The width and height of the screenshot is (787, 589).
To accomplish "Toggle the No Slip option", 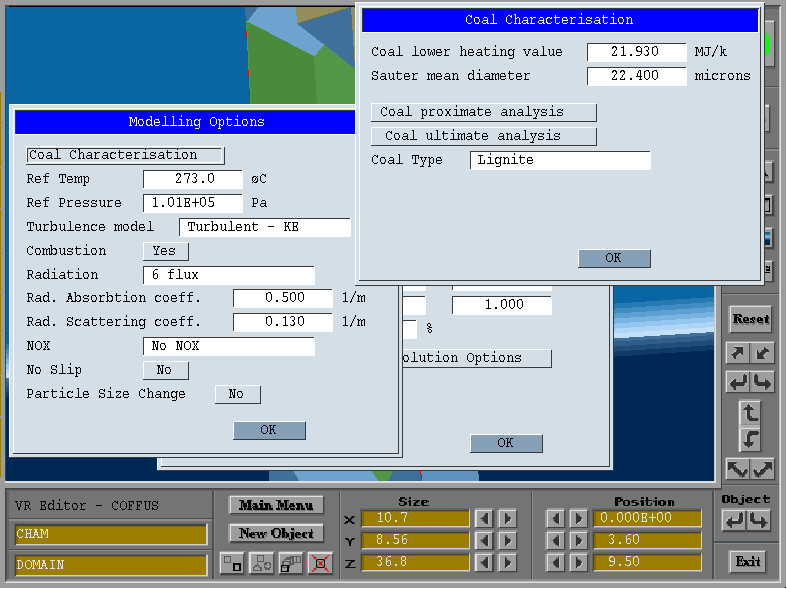I will point(165,370).
